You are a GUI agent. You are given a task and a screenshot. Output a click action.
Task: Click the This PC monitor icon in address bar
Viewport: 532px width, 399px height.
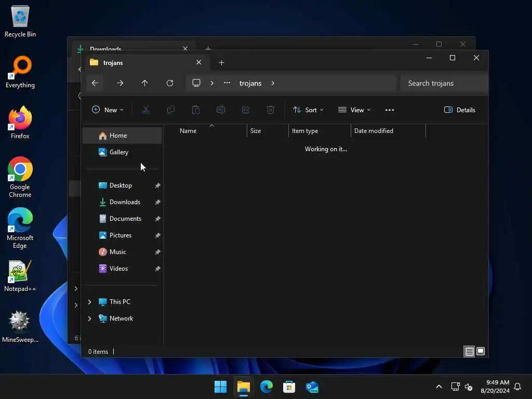pos(196,83)
